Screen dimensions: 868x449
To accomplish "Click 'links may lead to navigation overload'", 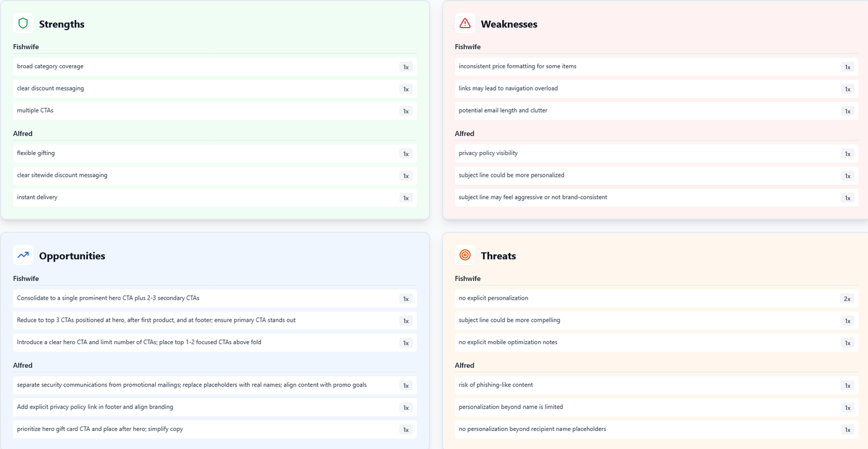I will click(657, 89).
